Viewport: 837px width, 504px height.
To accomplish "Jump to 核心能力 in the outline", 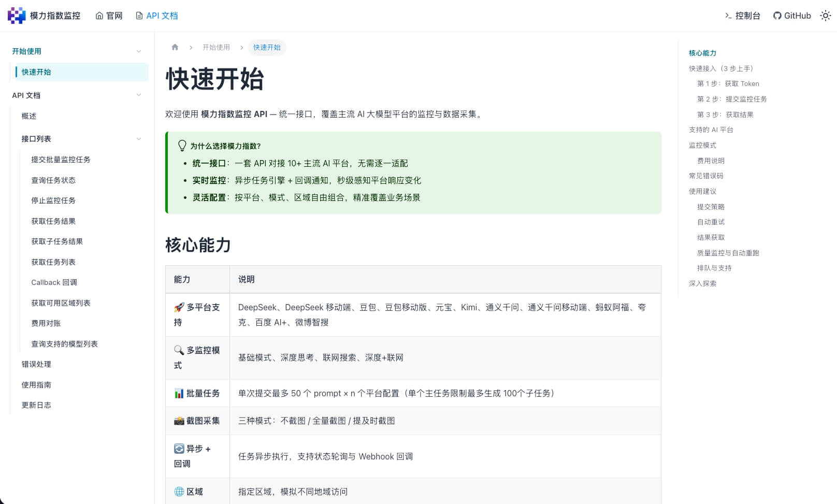I will (702, 53).
